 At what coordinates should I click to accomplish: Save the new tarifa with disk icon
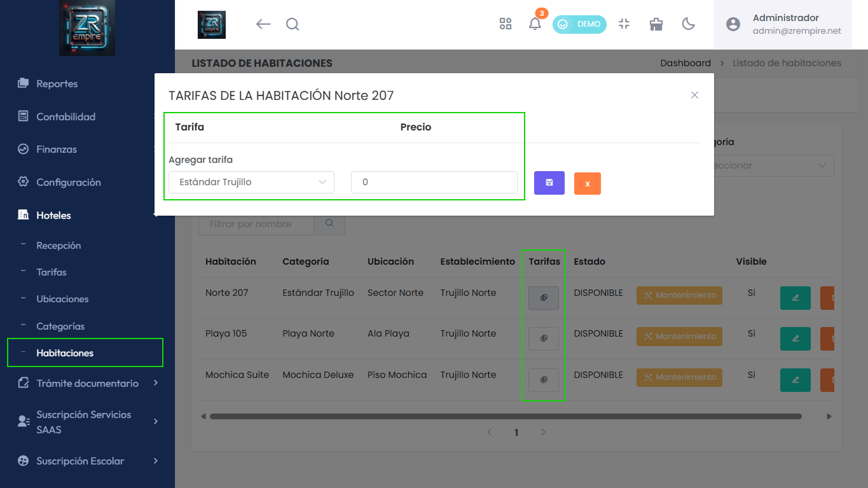pyautogui.click(x=549, y=183)
